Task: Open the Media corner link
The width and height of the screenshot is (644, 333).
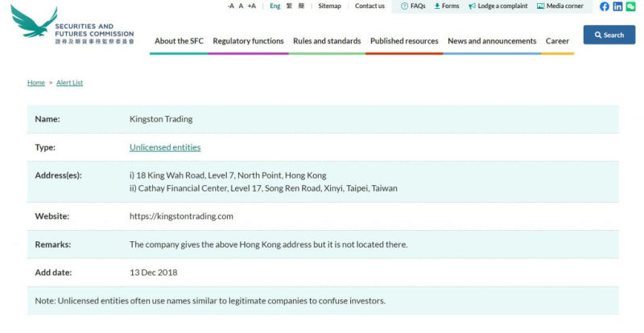Action: tap(560, 6)
